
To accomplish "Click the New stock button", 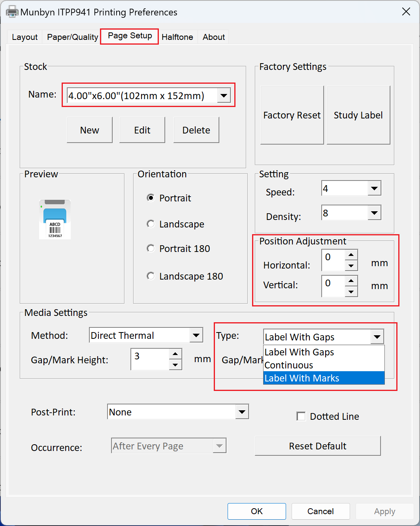I will (90, 130).
